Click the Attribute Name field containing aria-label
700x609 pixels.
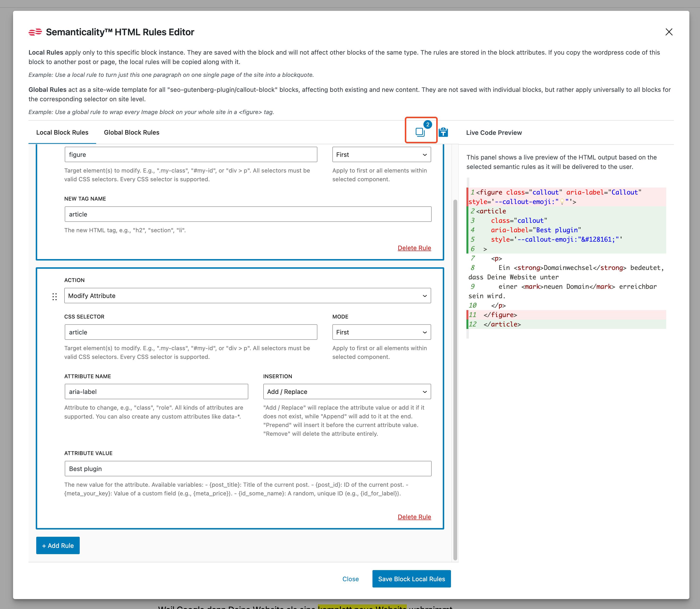[156, 391]
